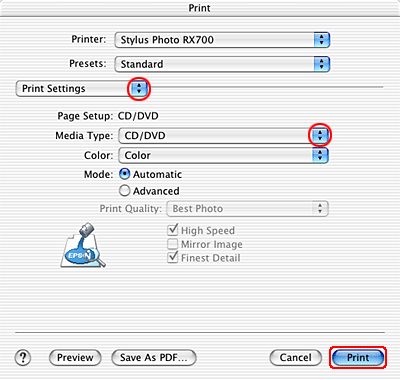Click the Save As PDF button
Viewport: 400px width, 380px height.
pyautogui.click(x=154, y=358)
